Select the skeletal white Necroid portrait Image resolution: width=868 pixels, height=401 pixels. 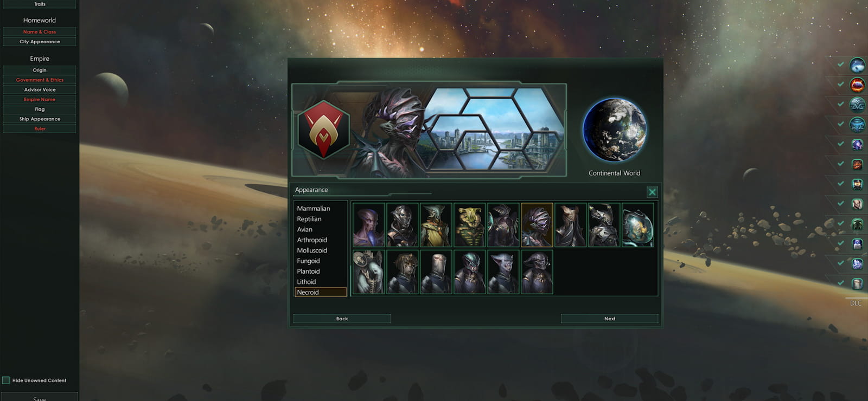pos(368,272)
